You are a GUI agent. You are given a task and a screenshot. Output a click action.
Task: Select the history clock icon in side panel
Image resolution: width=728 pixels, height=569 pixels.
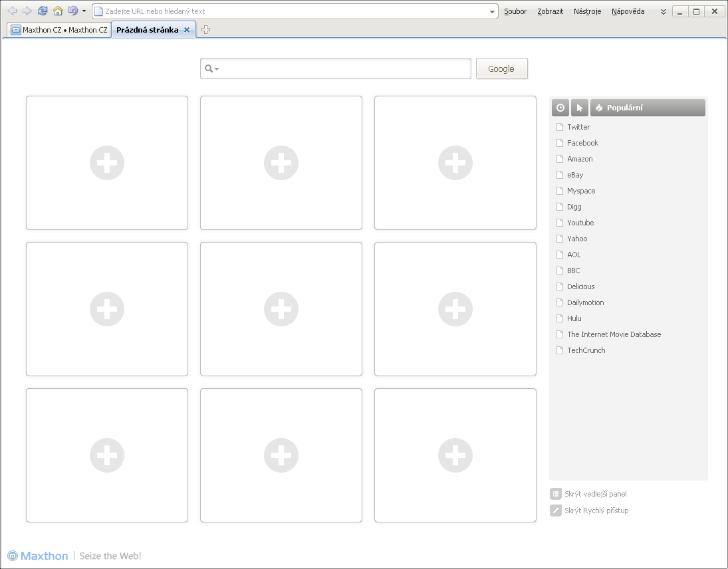[560, 107]
